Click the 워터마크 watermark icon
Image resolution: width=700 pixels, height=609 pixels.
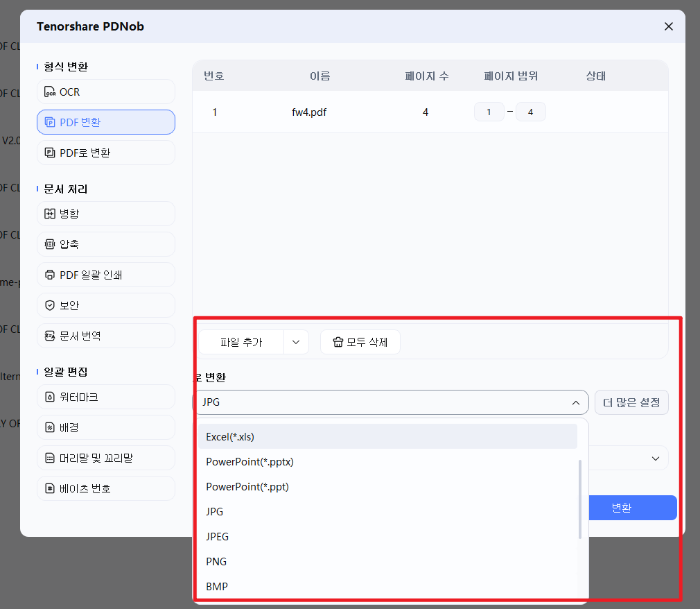coord(50,397)
